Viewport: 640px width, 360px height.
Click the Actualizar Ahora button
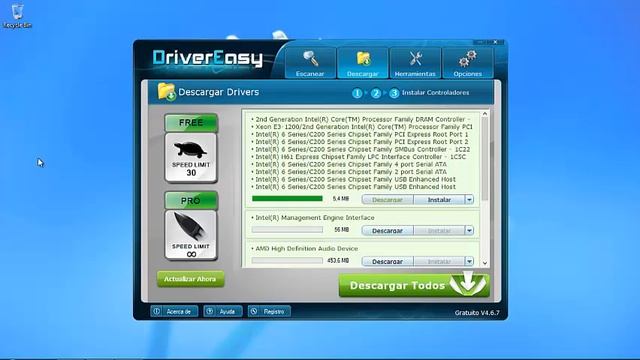pos(190,279)
